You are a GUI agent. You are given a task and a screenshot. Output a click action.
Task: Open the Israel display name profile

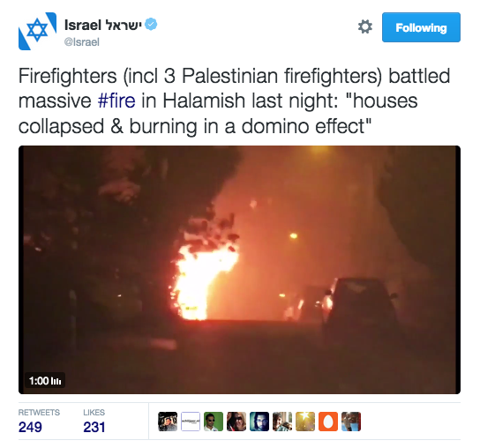tap(103, 25)
